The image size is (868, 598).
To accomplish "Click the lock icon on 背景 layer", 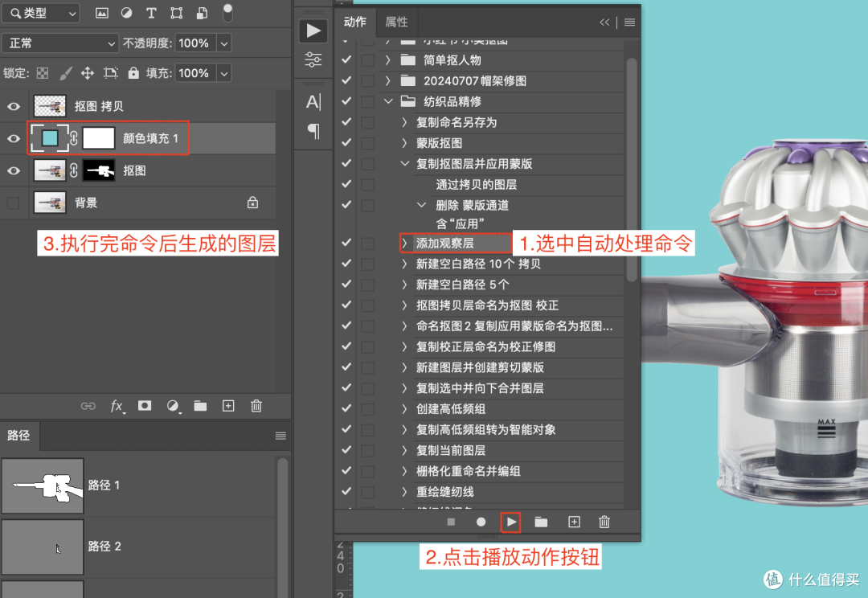I will point(252,203).
